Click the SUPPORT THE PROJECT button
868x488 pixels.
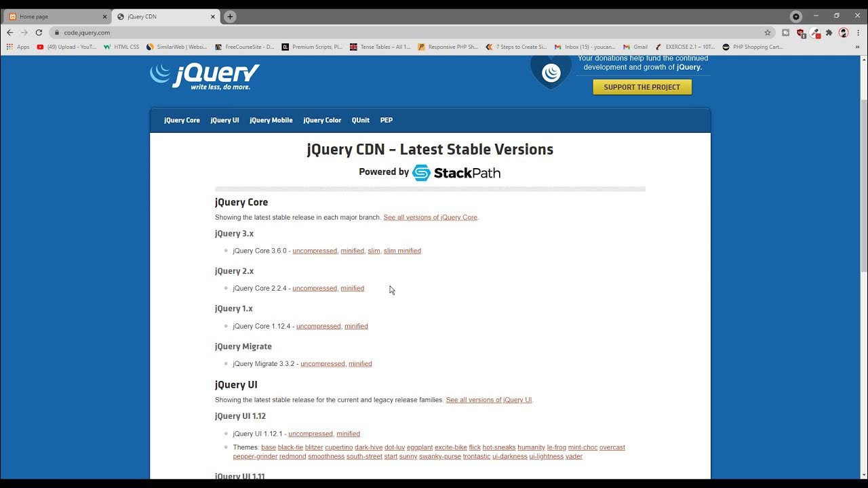click(x=642, y=87)
